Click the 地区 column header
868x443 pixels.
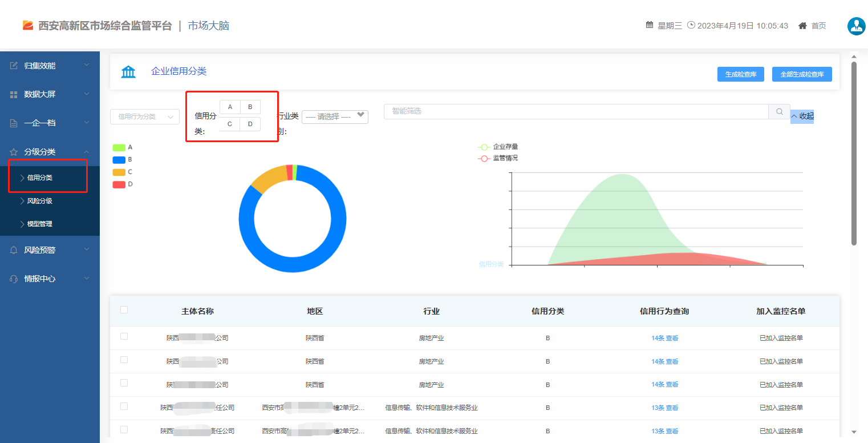coord(315,311)
